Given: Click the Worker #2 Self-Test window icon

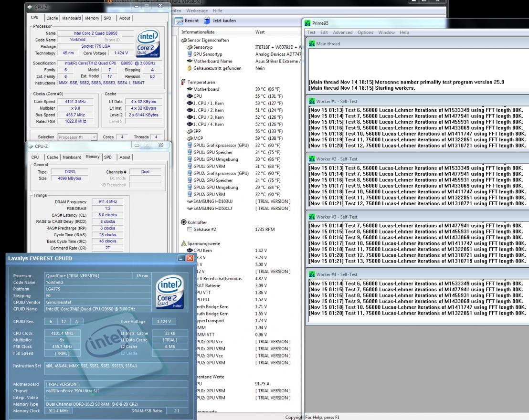Looking at the screenshot, I should point(312,159).
